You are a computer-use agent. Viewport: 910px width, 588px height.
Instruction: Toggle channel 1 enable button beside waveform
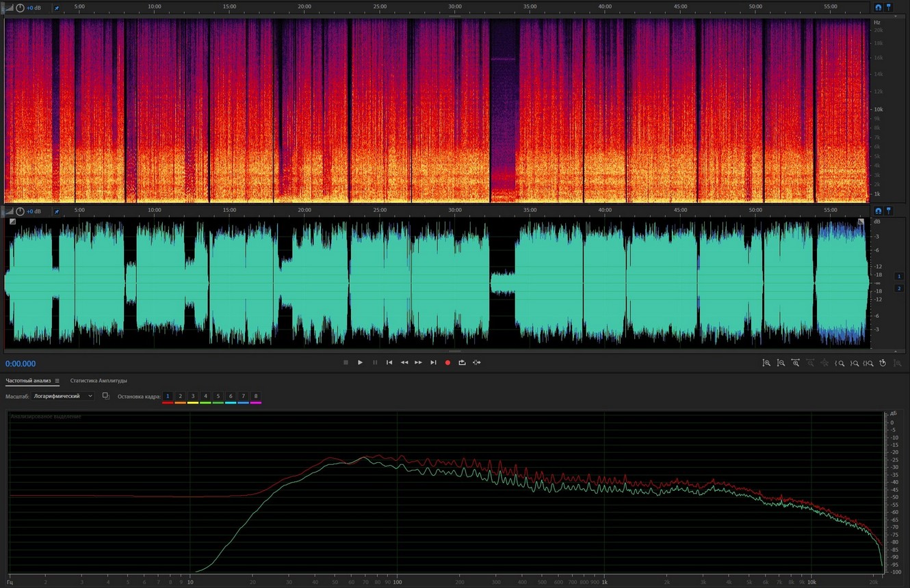899,276
